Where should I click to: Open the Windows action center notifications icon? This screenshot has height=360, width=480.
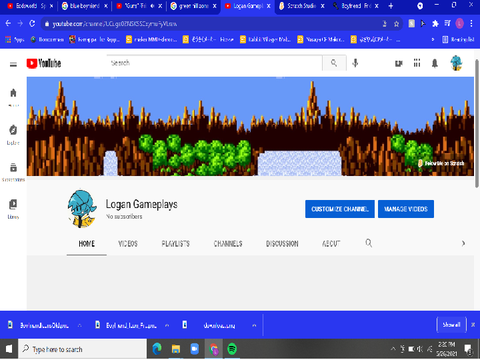(x=469, y=349)
